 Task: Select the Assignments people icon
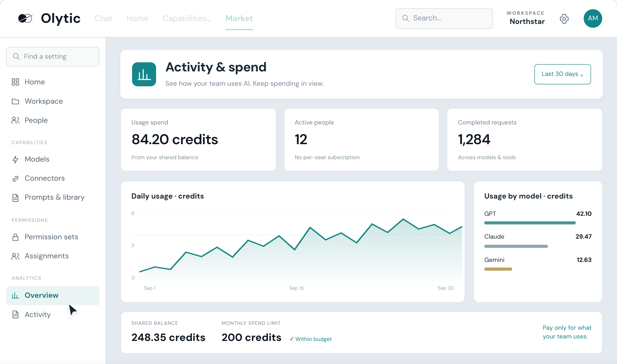(15, 256)
